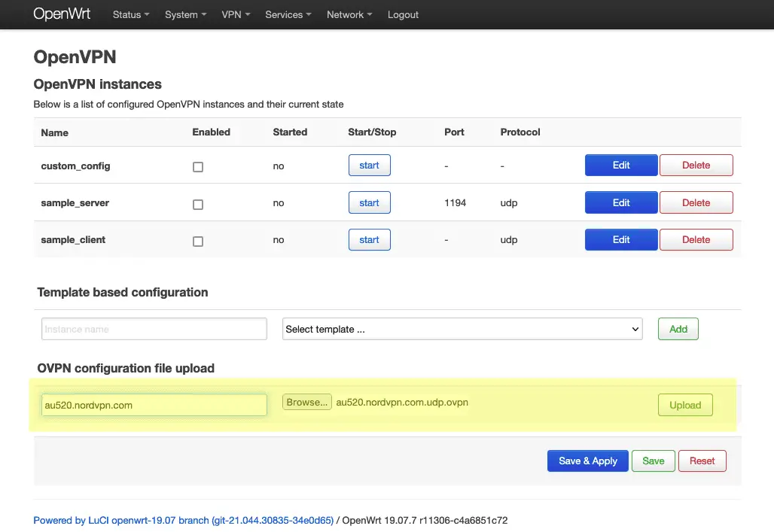Open the VPN menu
This screenshot has width=774, height=532.
coord(236,15)
